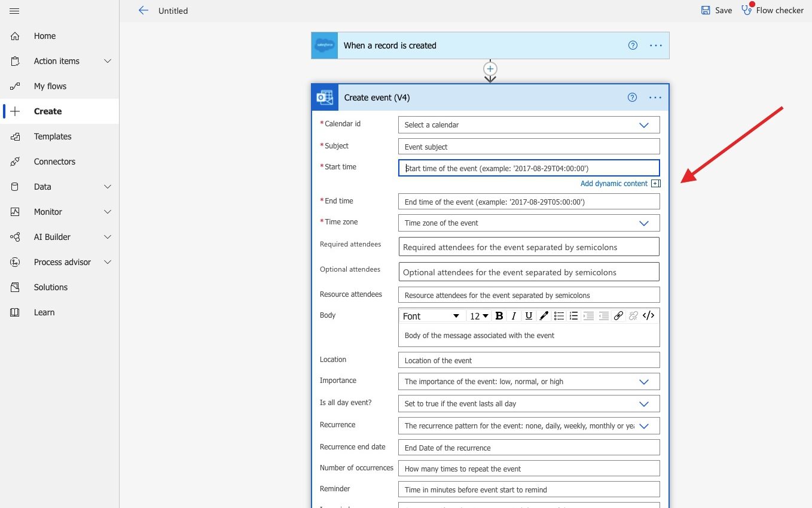812x508 pixels.
Task: Click the dynamic content plus icon
Action: tap(656, 184)
